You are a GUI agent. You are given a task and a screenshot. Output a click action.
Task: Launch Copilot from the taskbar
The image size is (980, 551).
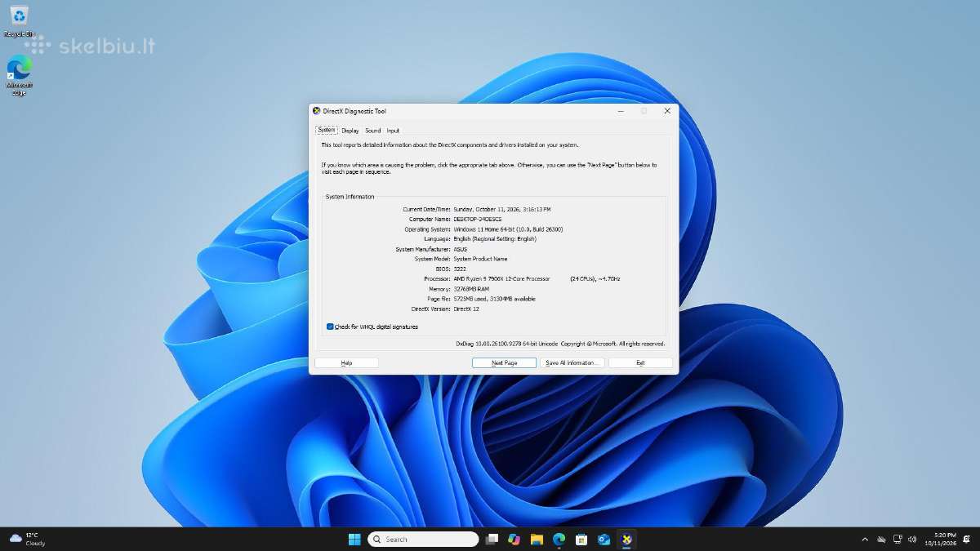514,539
